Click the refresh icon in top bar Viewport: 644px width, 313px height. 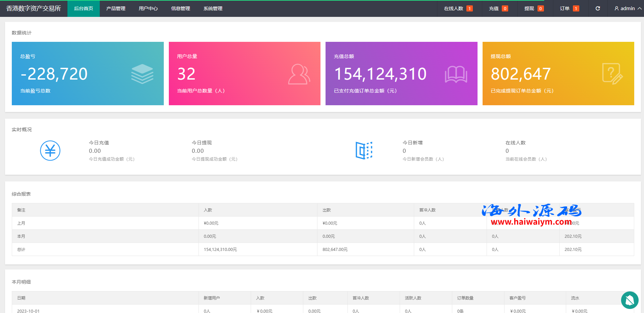pos(597,8)
